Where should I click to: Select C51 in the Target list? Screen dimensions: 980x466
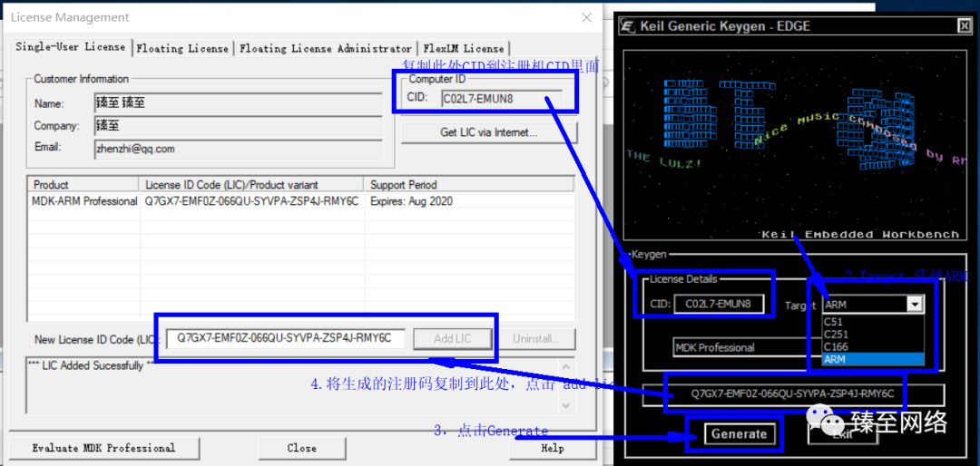click(873, 323)
